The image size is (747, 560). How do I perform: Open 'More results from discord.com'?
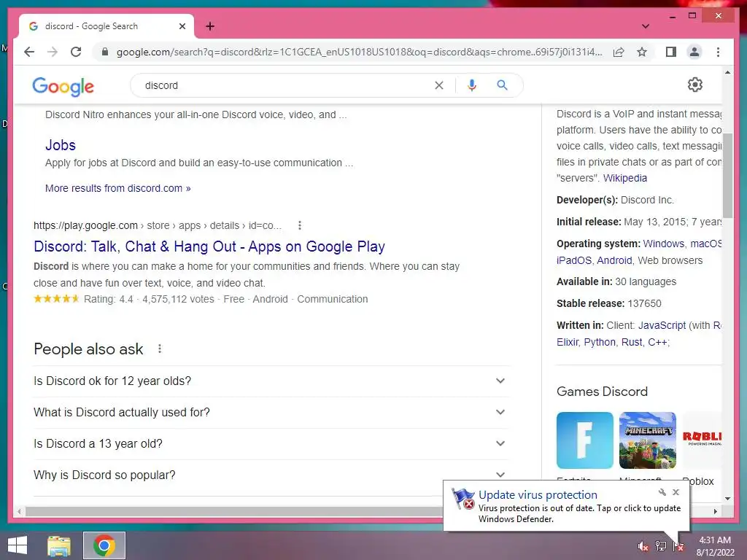[117, 188]
